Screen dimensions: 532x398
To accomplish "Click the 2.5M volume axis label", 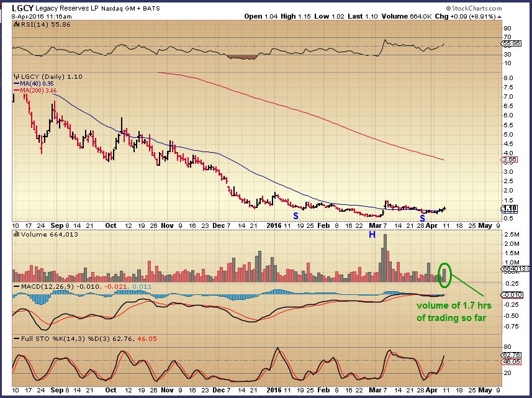I will 512,235.
